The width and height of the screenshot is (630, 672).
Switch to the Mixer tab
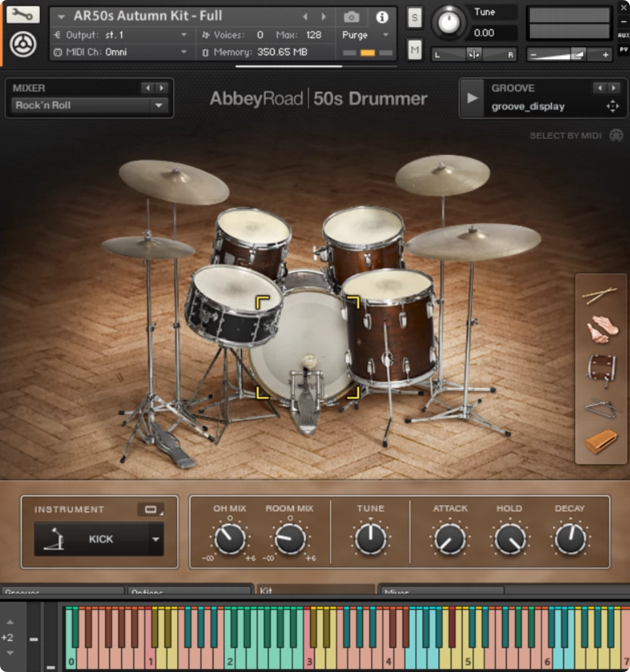point(442,590)
